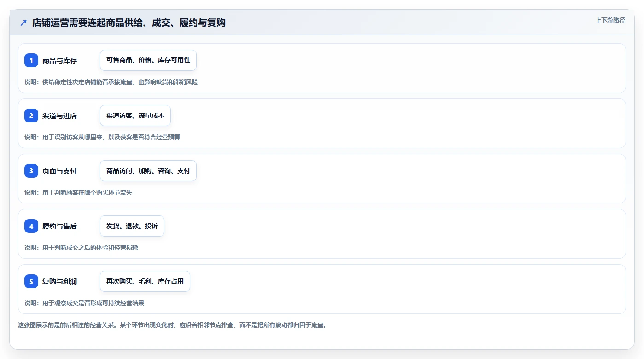Select step badge number 5

click(31, 281)
